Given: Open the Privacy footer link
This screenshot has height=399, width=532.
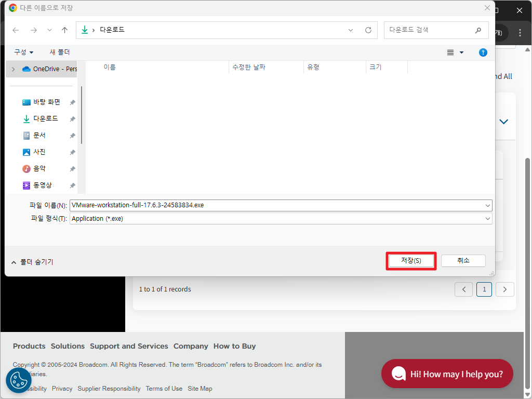Looking at the screenshot, I should pos(62,389).
